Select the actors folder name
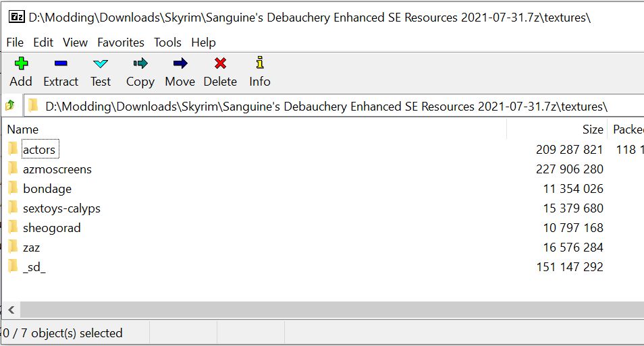The width and height of the screenshot is (644, 346). [39, 150]
